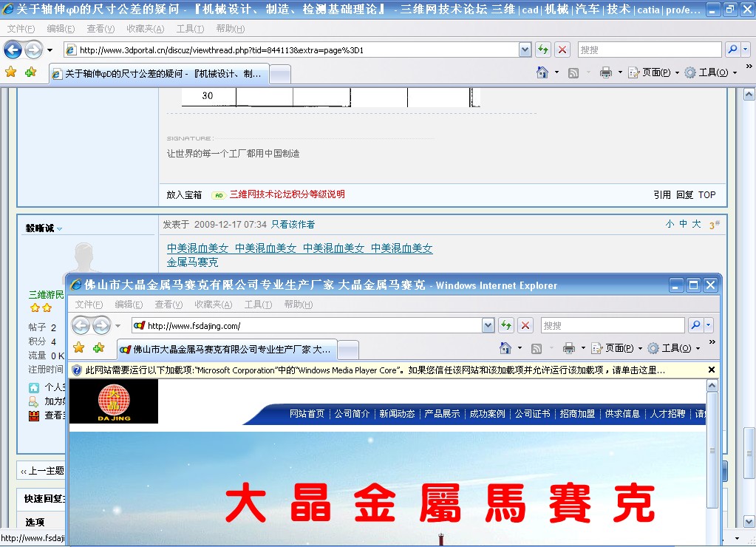Set font size 大 on post
This screenshot has height=547, width=756.
[696, 224]
